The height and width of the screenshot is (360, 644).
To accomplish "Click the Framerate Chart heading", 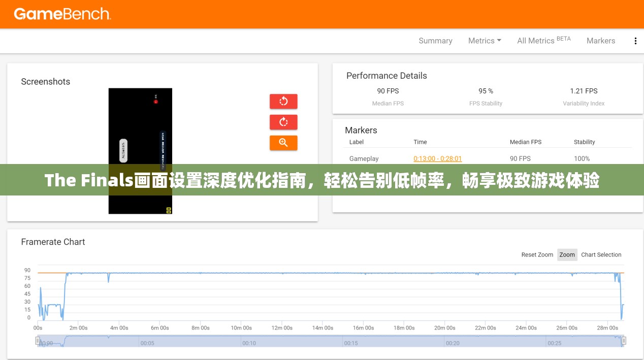I will (x=53, y=242).
